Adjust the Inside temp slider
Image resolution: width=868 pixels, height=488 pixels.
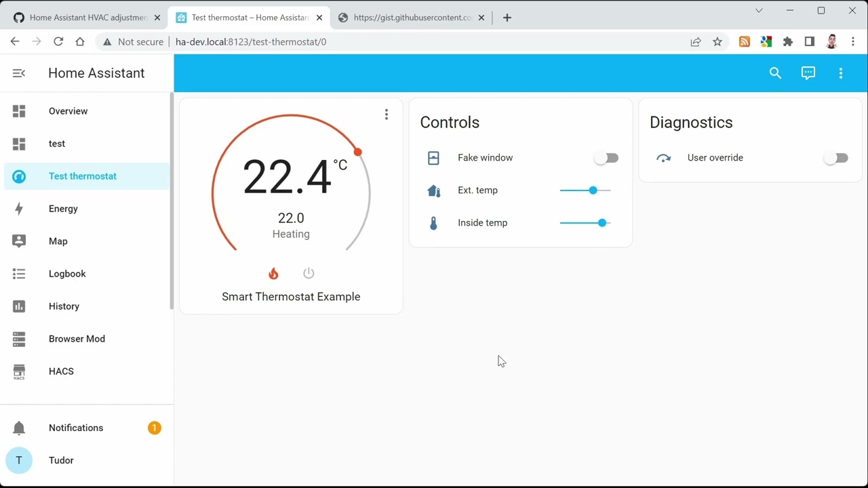585,223
